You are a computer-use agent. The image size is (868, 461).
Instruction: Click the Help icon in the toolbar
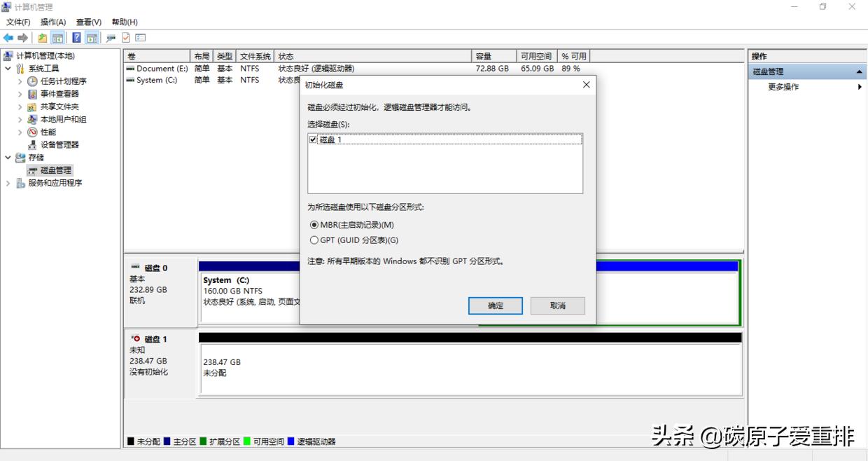76,37
